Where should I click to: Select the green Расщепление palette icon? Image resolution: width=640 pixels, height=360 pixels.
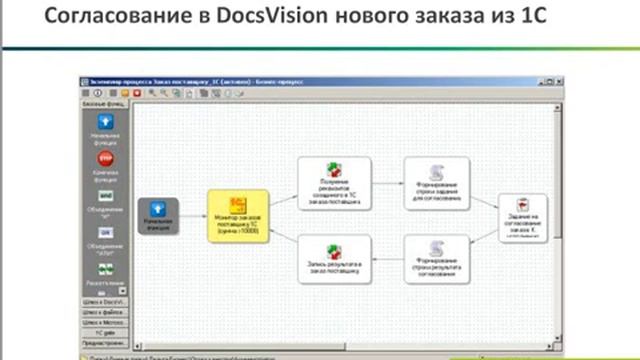[105, 269]
